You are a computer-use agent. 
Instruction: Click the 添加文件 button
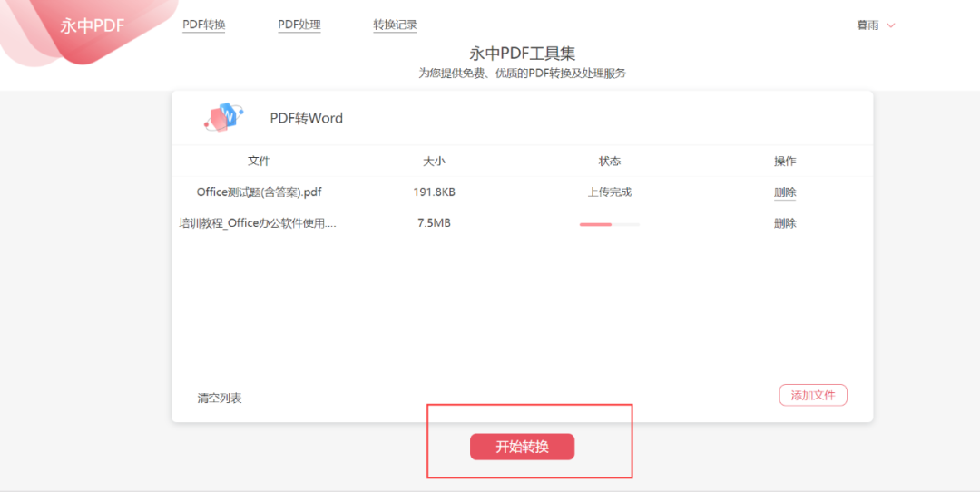[813, 395]
